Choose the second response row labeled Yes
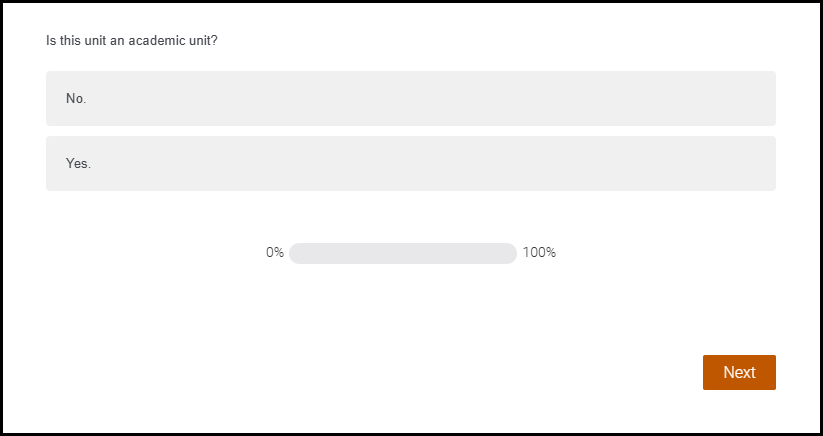This screenshot has width=823, height=436. point(410,163)
